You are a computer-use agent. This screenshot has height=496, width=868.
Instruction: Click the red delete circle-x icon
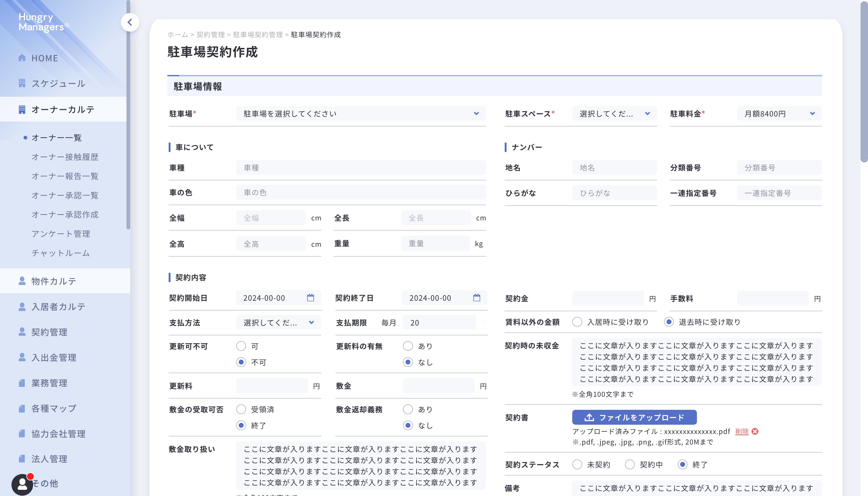click(755, 432)
